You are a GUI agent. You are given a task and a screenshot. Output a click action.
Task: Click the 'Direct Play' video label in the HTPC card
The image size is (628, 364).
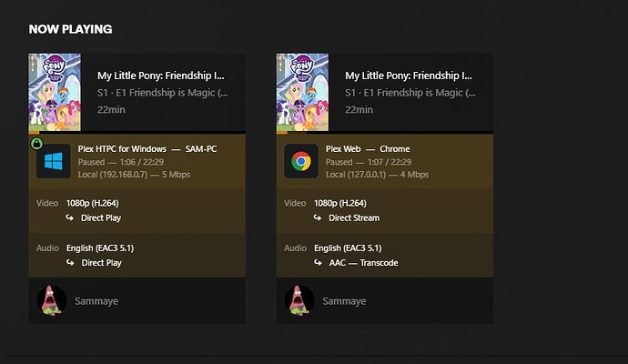point(101,217)
